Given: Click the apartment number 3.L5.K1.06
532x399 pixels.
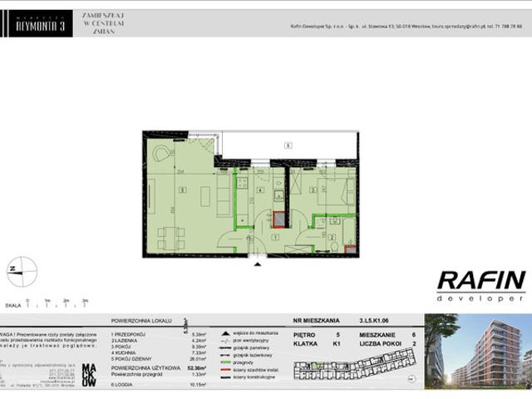Looking at the screenshot, I should pyautogui.click(x=374, y=321).
